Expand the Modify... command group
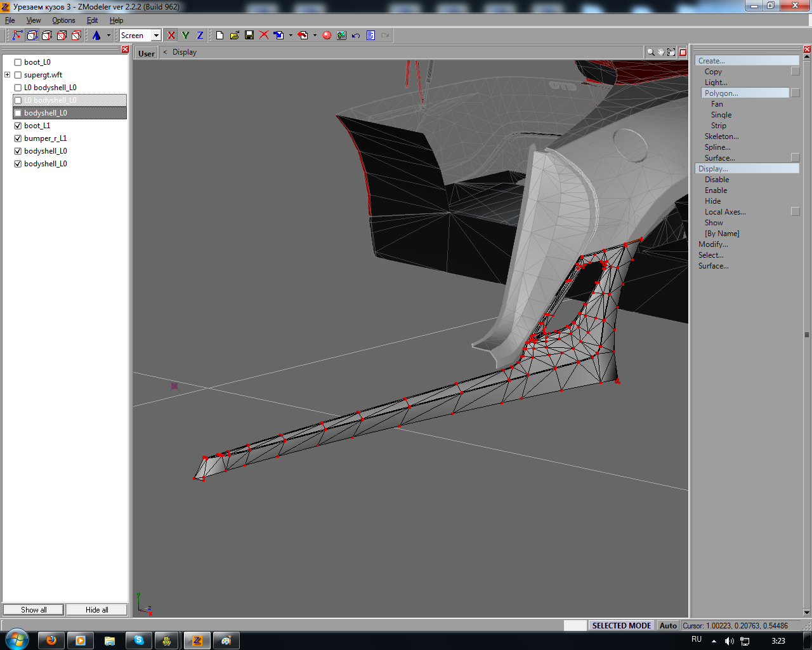Image resolution: width=812 pixels, height=650 pixels. [713, 244]
